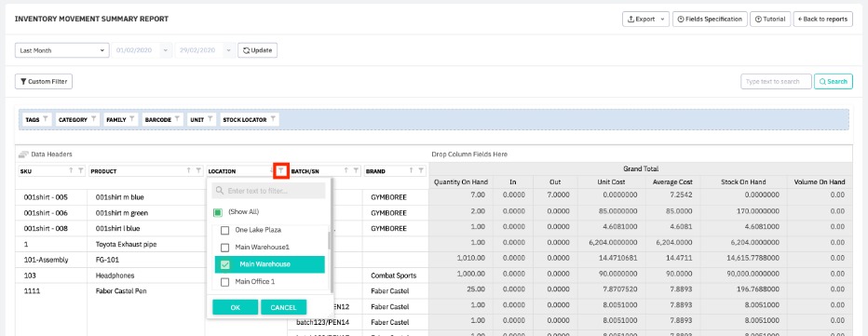Go Back to reports
868x336 pixels.
822,19
